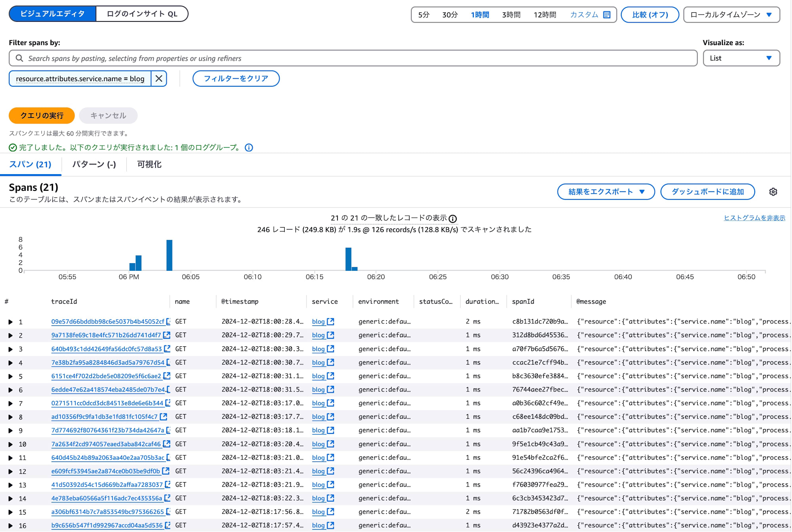Focus the Search spans filter input
792x532 pixels.
coord(353,58)
